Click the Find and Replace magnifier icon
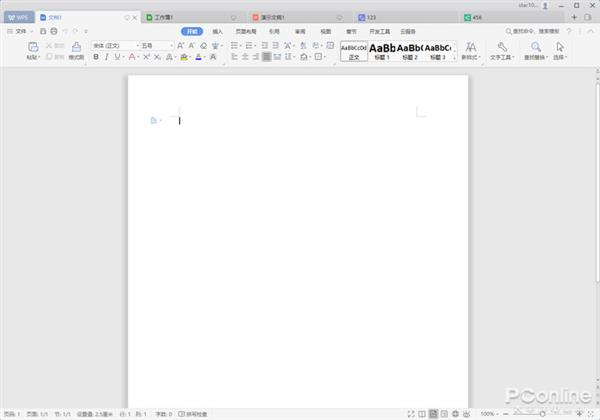Screen dimensions: 600x420 [x=536, y=47]
